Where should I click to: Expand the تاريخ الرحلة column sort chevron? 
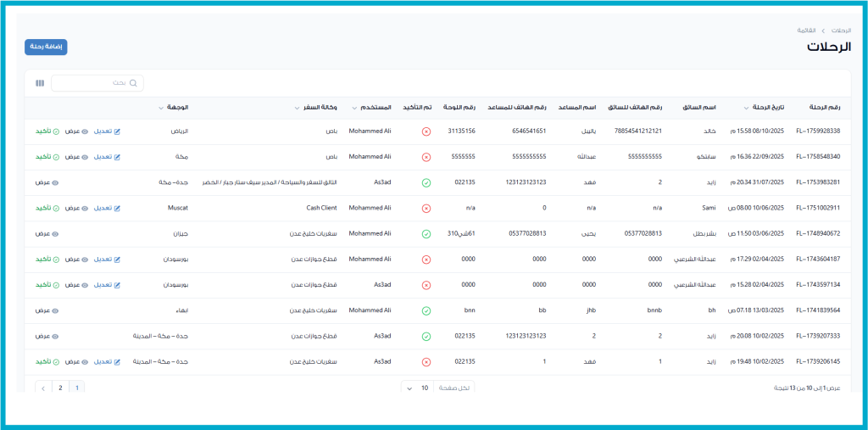(x=747, y=109)
